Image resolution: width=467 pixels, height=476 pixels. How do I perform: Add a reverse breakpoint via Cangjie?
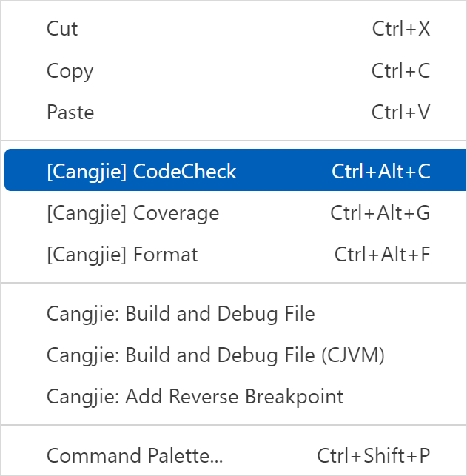[x=195, y=397]
